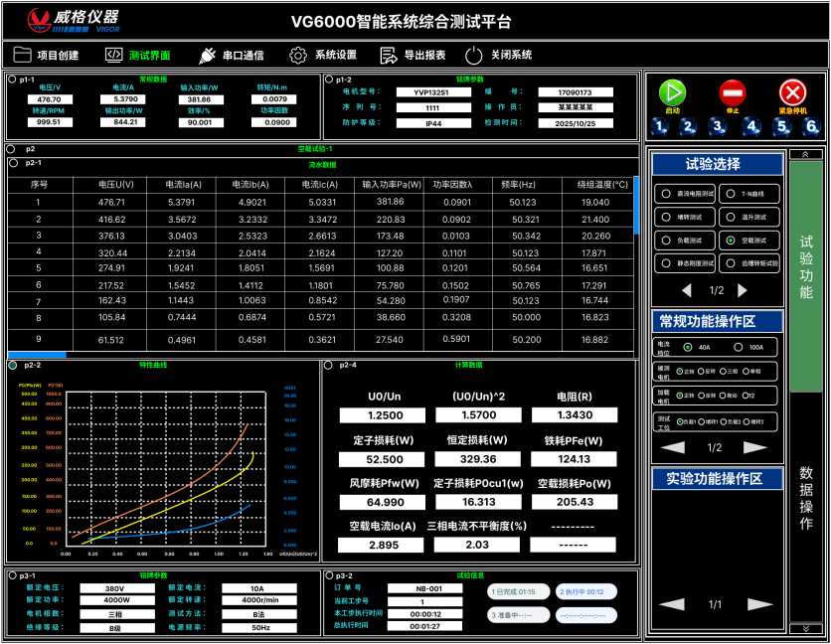Click the 关闭系统 label
Image resolution: width=831 pixels, height=644 pixels.
pos(511,55)
